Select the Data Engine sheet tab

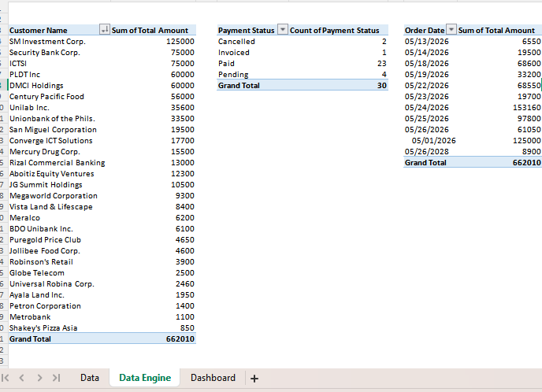point(145,378)
